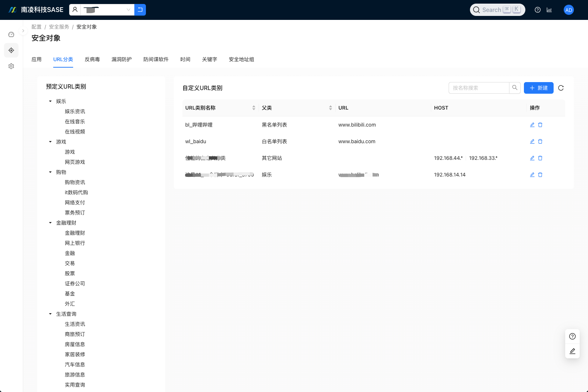Select 网络支付 in the URL tree
The width and height of the screenshot is (588, 392).
pyautogui.click(x=75, y=203)
